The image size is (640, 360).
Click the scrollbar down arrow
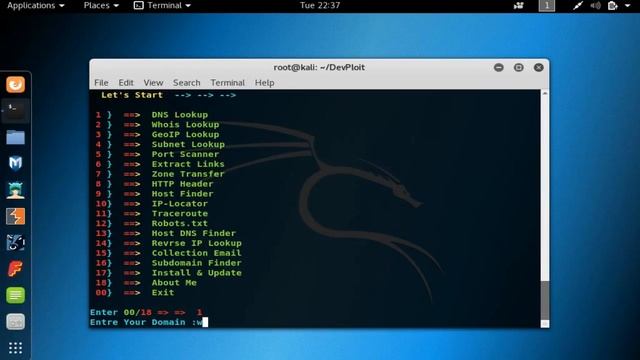[545, 324]
